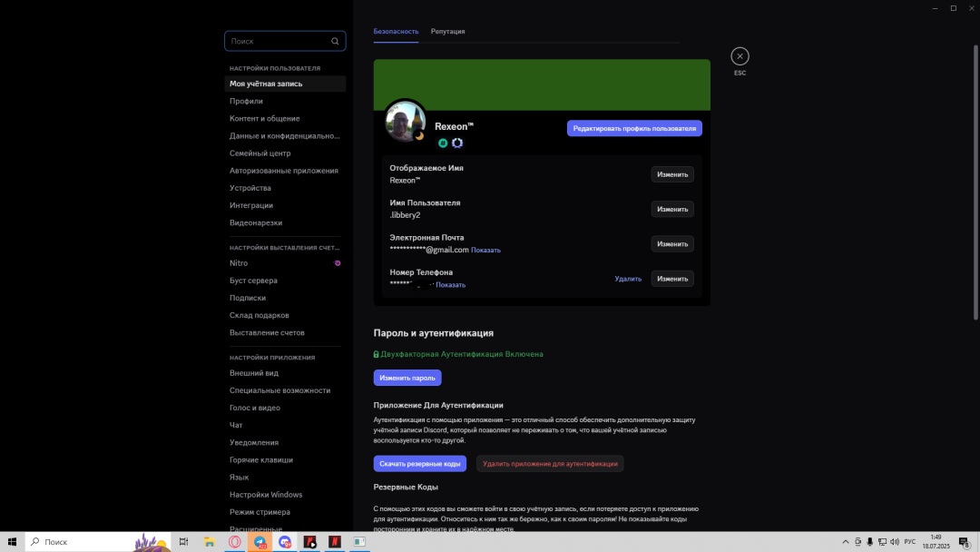980x552 pixels.
Task: Open Discord app icon in taskbar
Action: pyautogui.click(x=284, y=542)
